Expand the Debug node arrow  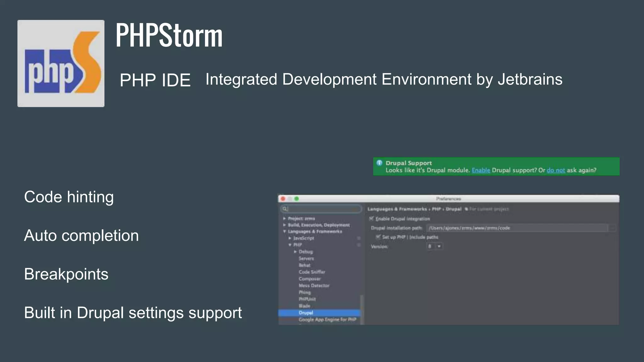tap(295, 252)
